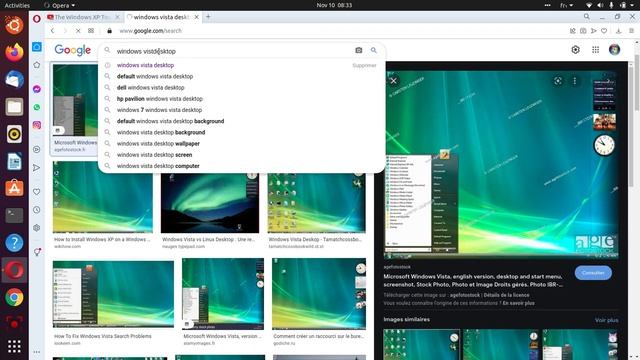Click Google Lens icon on preview image

click(558, 81)
